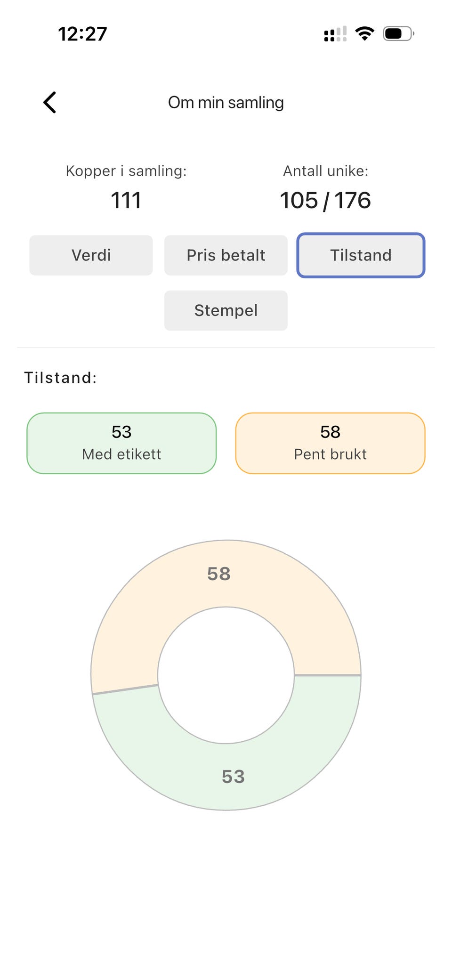This screenshot has height=980, width=452.
Task: Tap the cellular signal icon
Action: click(x=335, y=34)
